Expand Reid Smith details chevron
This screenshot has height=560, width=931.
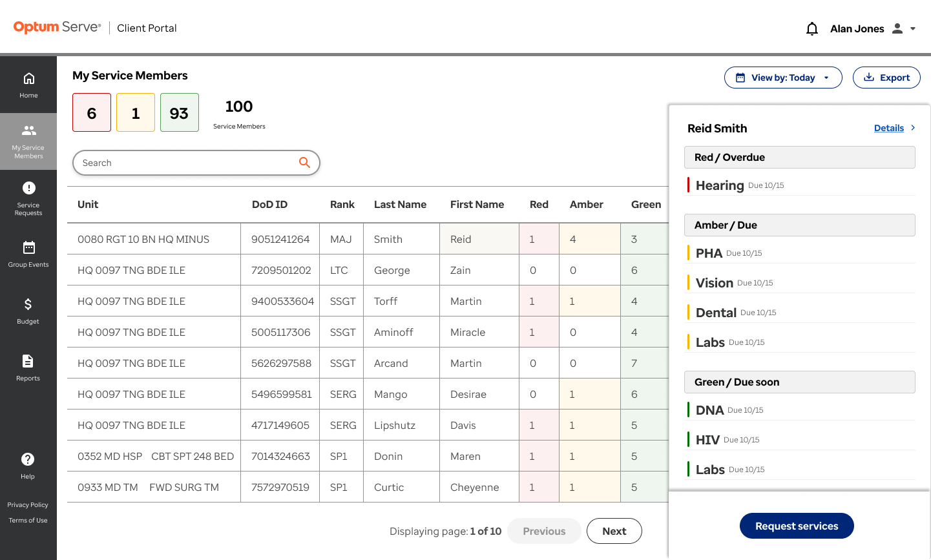pyautogui.click(x=913, y=128)
